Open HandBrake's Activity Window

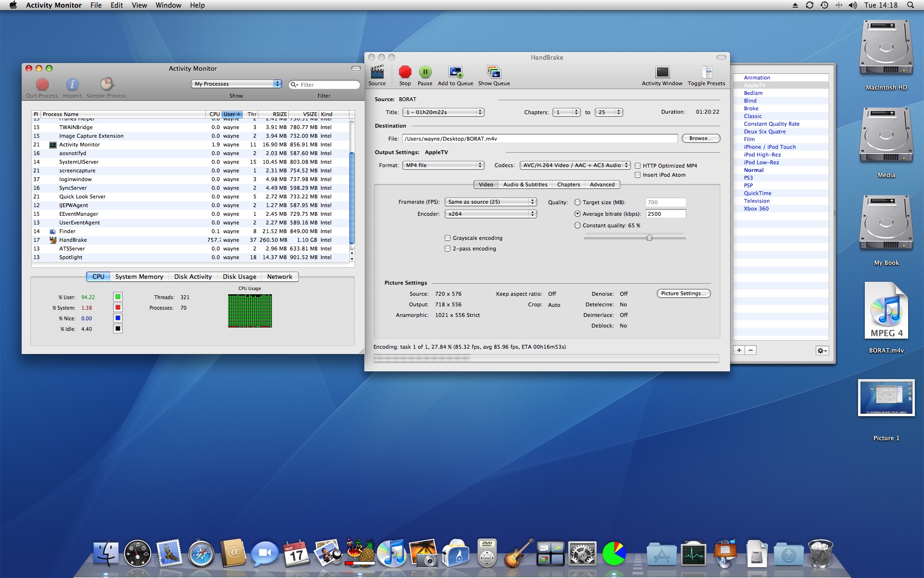click(662, 72)
